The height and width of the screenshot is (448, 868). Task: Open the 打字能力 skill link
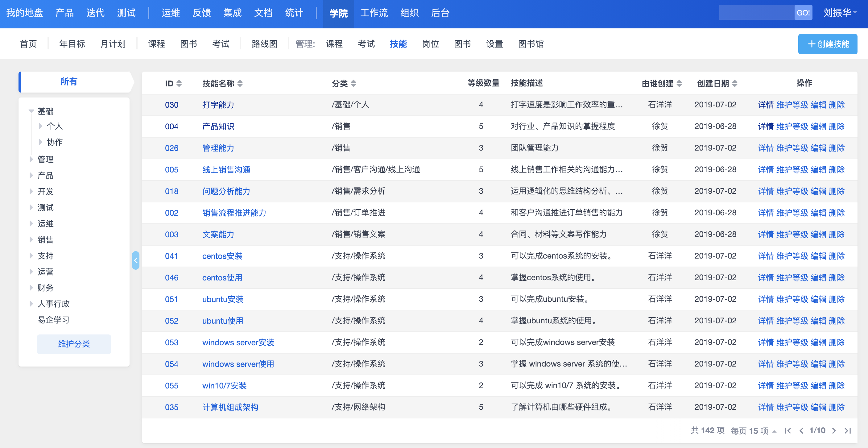[218, 105]
